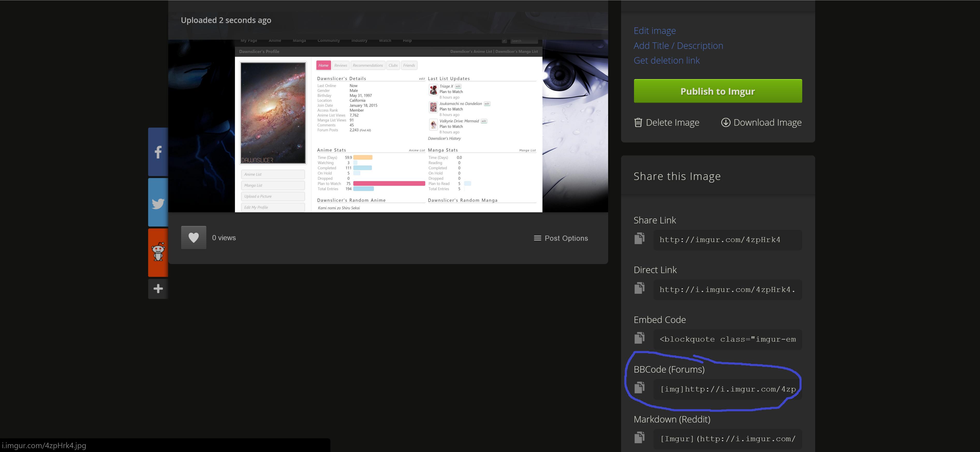
Task: Expand more sharing options plus icon
Action: (x=158, y=289)
